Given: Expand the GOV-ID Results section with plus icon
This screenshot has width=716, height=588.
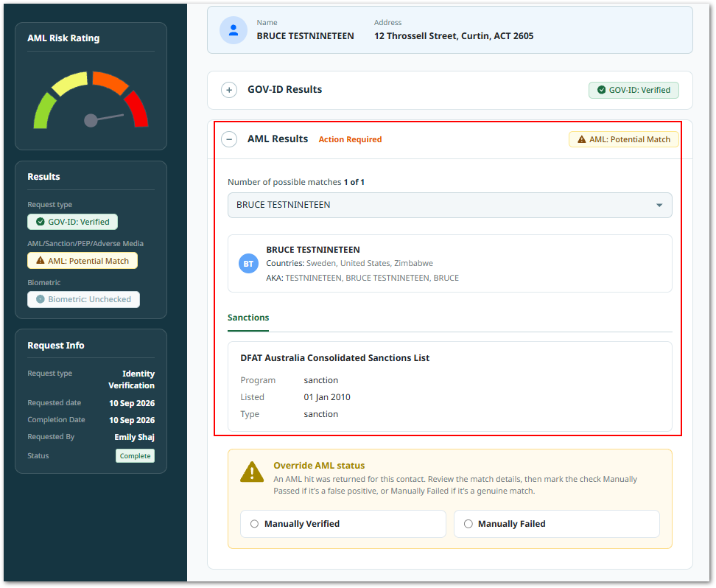Looking at the screenshot, I should [229, 90].
